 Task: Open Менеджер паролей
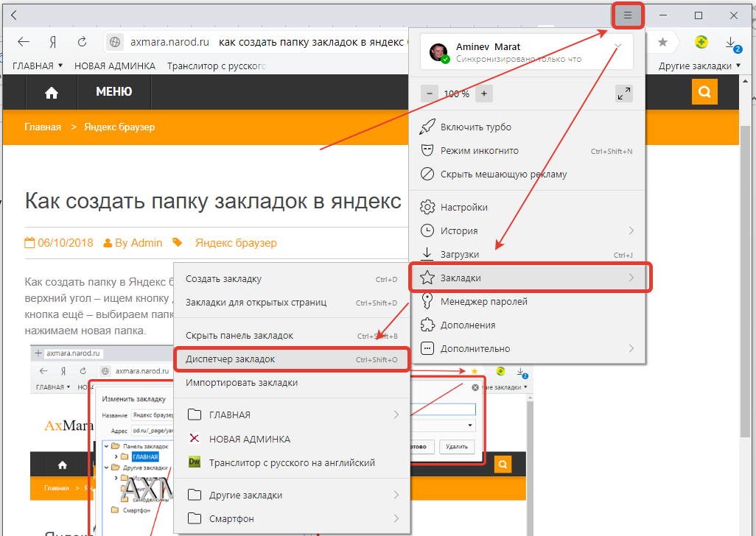(x=527, y=301)
